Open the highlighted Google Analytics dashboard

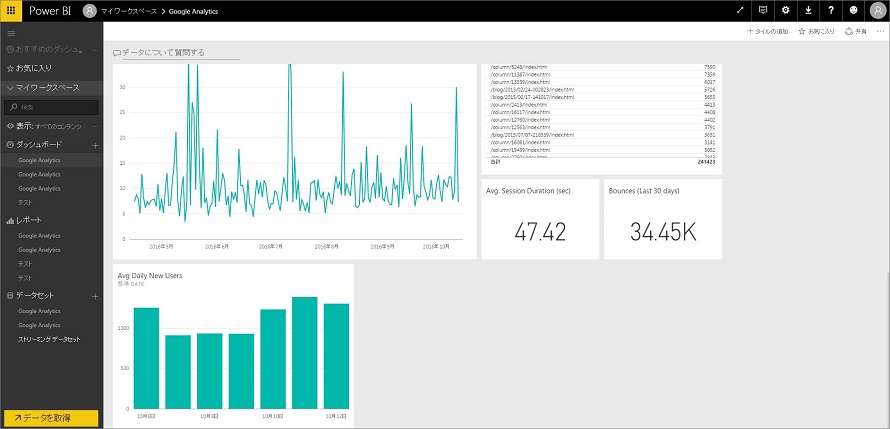pyautogui.click(x=39, y=161)
